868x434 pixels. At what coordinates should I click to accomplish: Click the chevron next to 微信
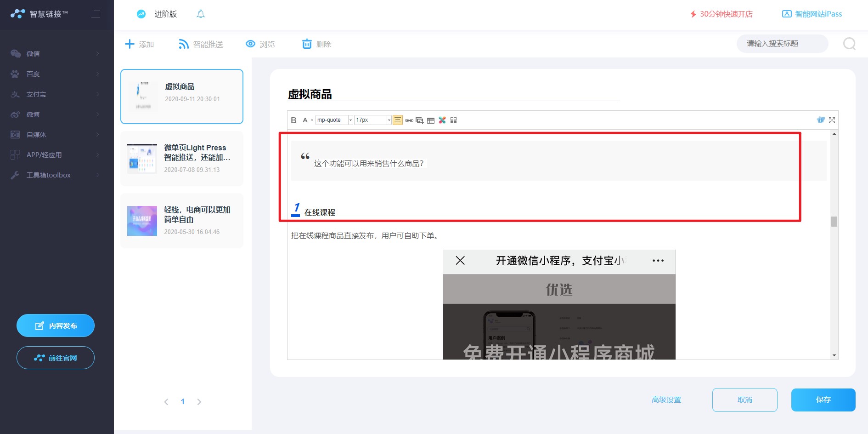tap(98, 54)
